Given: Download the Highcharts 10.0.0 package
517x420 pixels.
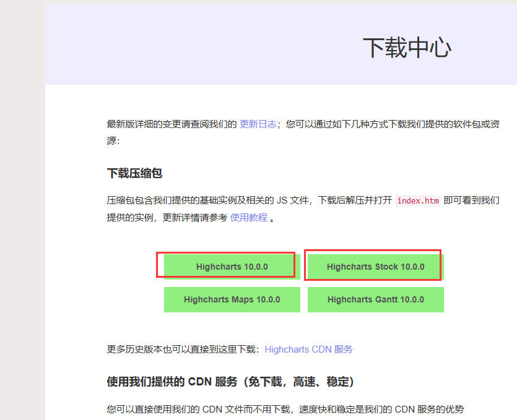Looking at the screenshot, I should (232, 267).
